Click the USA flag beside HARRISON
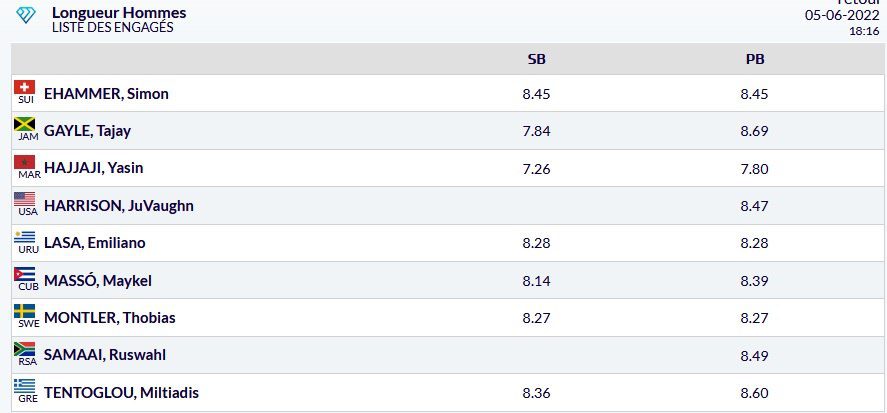Image resolution: width=887 pixels, height=413 pixels. (24, 199)
